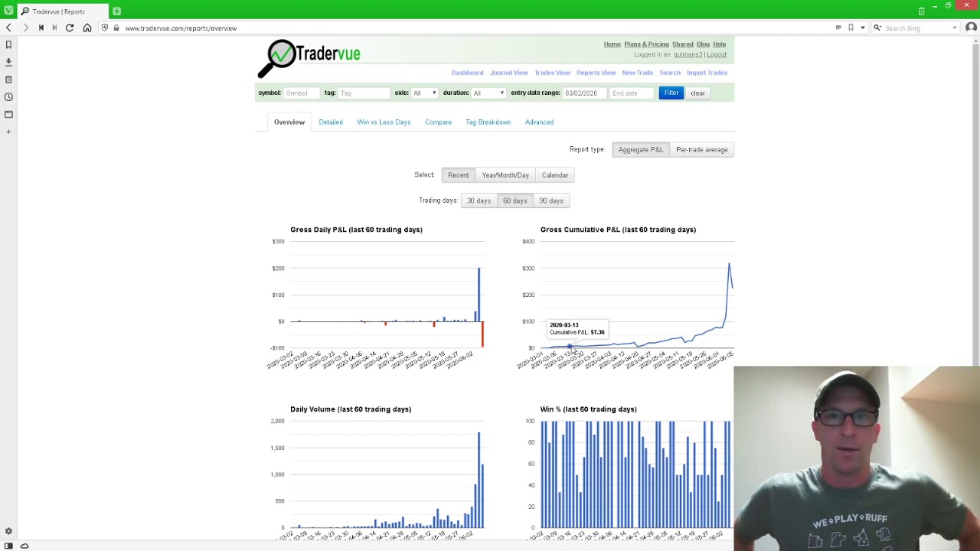
Task: Open the History side panel
Action: point(8,97)
